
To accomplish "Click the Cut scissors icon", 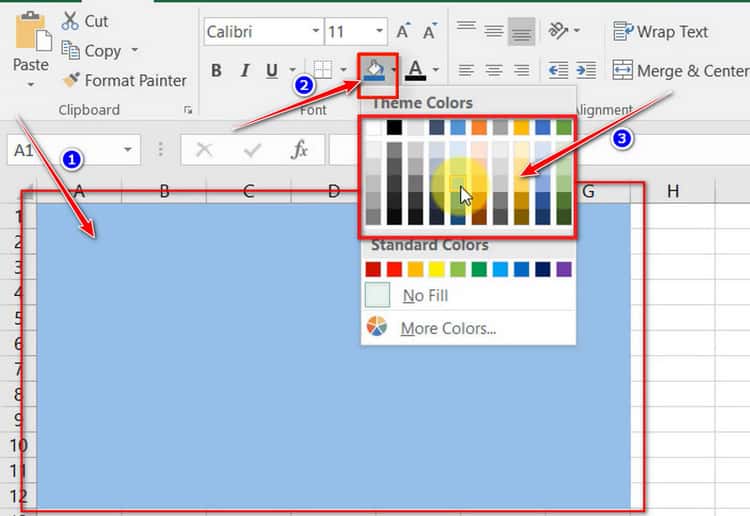I will pyautogui.click(x=70, y=21).
